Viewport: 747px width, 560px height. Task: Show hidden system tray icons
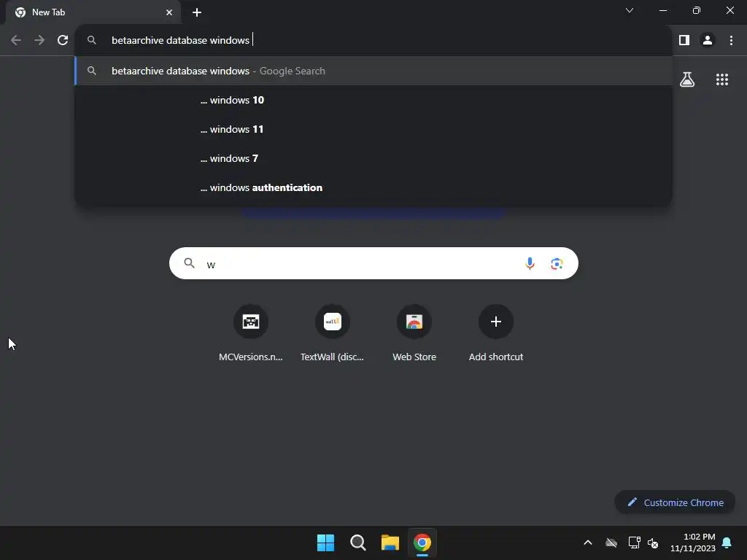(x=588, y=542)
